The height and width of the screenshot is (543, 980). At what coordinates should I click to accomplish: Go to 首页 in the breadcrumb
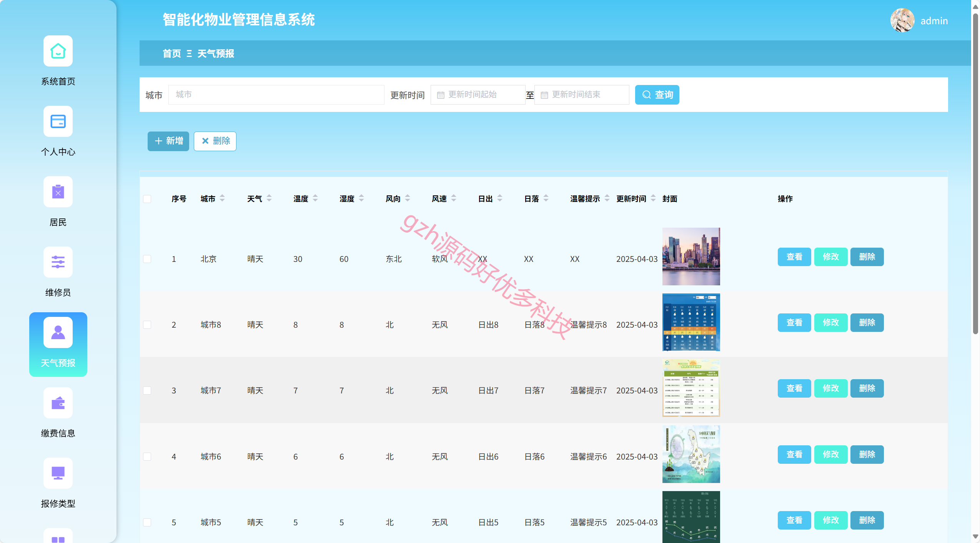click(171, 53)
